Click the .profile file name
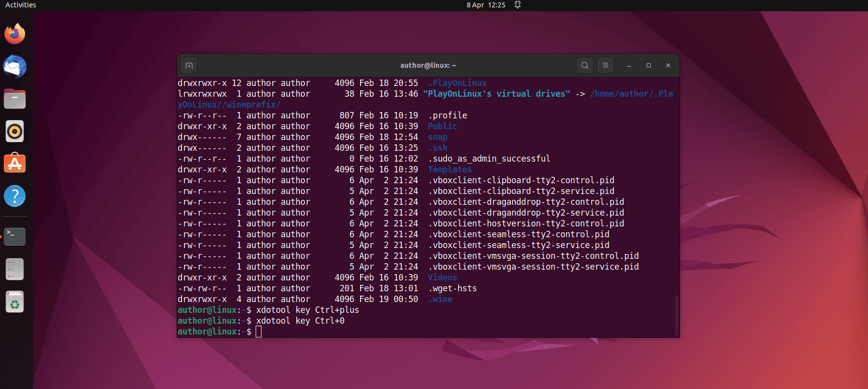Image resolution: width=868 pixels, height=389 pixels. 447,115
